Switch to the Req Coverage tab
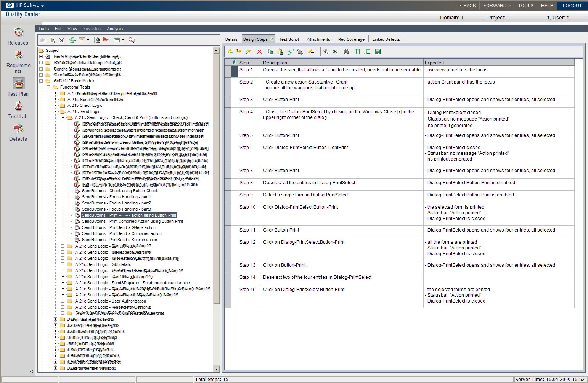This screenshot has width=588, height=383. tap(351, 39)
